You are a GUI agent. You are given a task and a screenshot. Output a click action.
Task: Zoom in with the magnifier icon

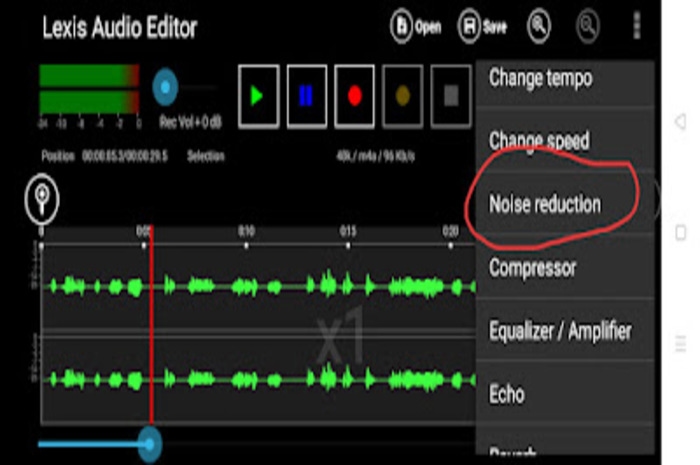point(539,26)
